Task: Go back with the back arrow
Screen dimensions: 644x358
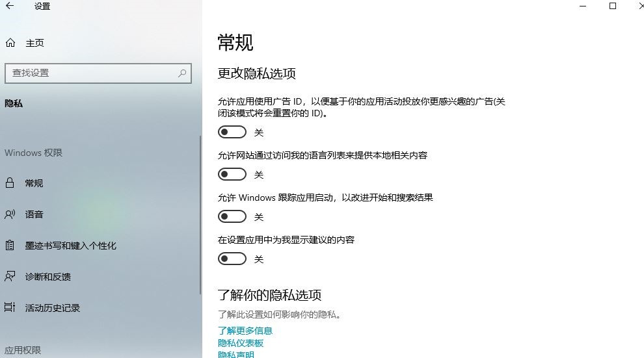Action: click(10, 6)
